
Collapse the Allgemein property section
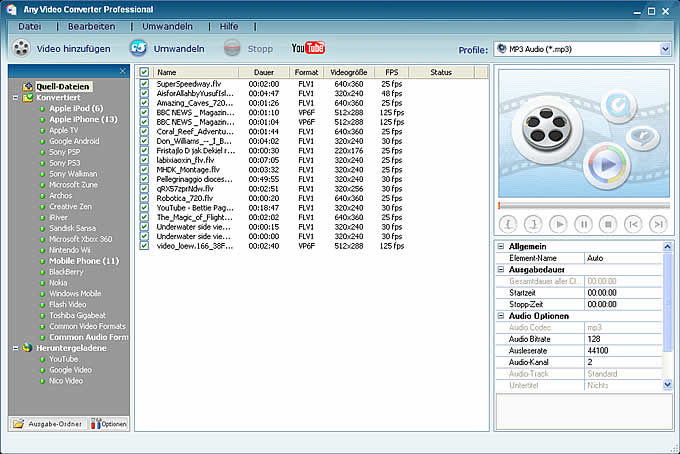501,246
